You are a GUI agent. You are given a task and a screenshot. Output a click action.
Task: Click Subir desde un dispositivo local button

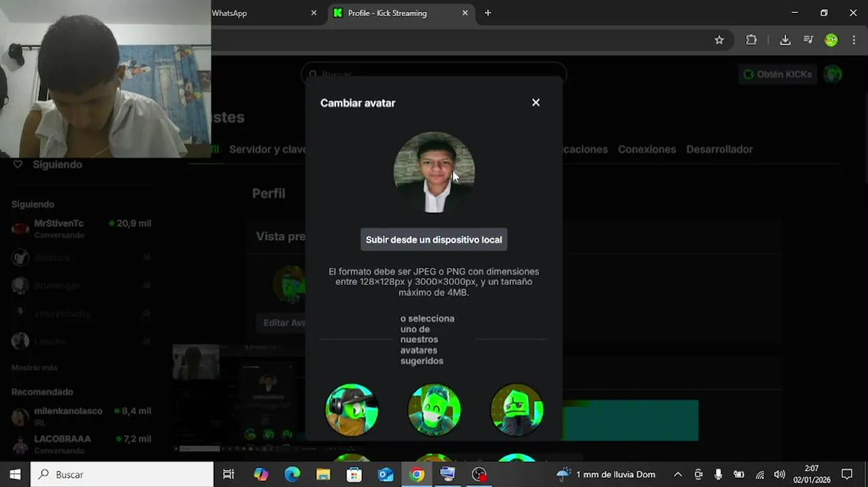point(433,239)
